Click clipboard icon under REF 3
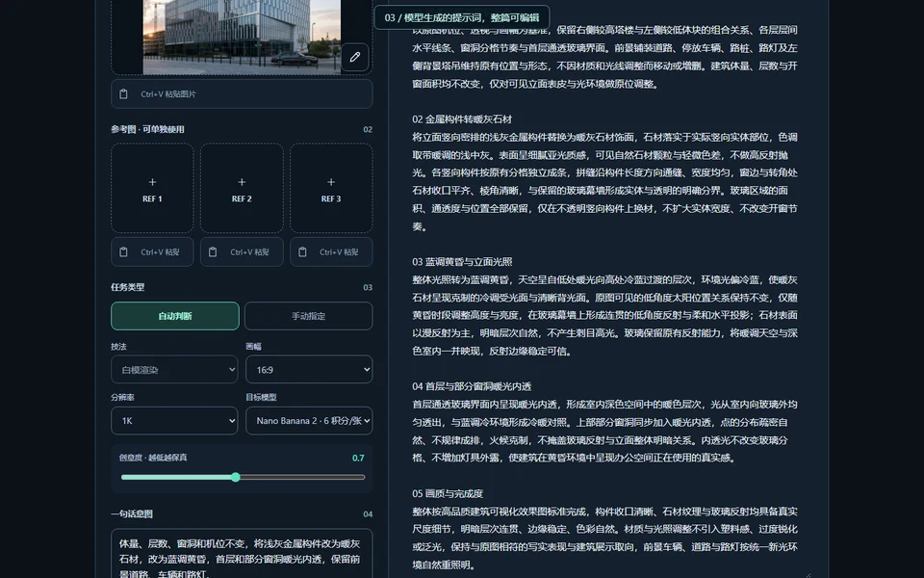This screenshot has height=578, width=924. coord(302,251)
